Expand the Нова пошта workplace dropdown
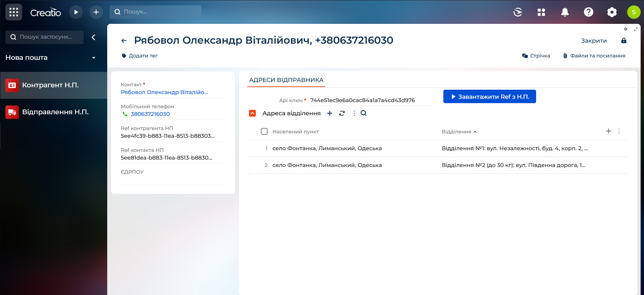Screen dimensions: 644x295 pyautogui.click(x=94, y=58)
